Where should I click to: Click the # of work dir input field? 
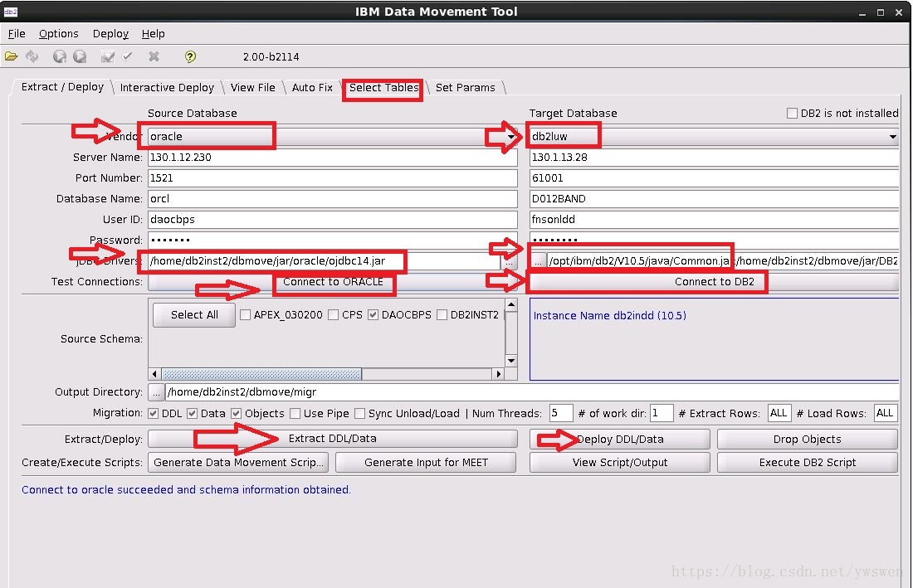(x=662, y=413)
